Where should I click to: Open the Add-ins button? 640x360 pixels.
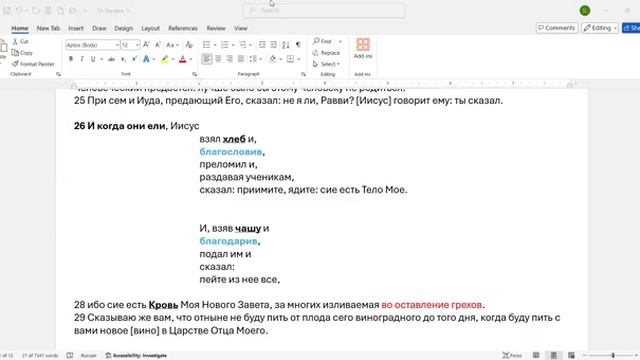coord(363,48)
